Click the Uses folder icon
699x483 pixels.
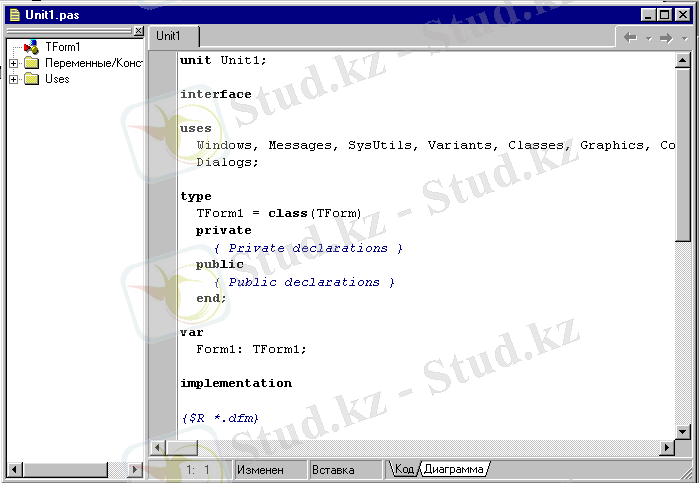pos(32,79)
